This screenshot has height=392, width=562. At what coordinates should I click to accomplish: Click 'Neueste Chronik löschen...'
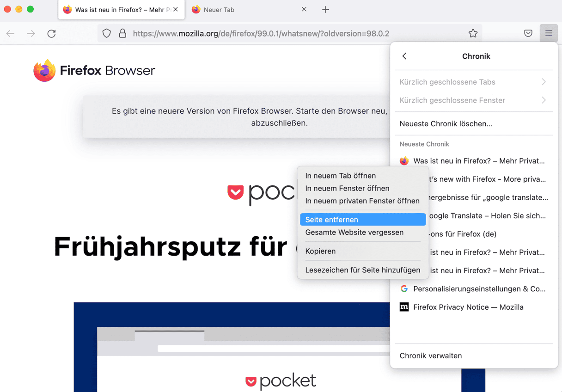click(x=474, y=123)
